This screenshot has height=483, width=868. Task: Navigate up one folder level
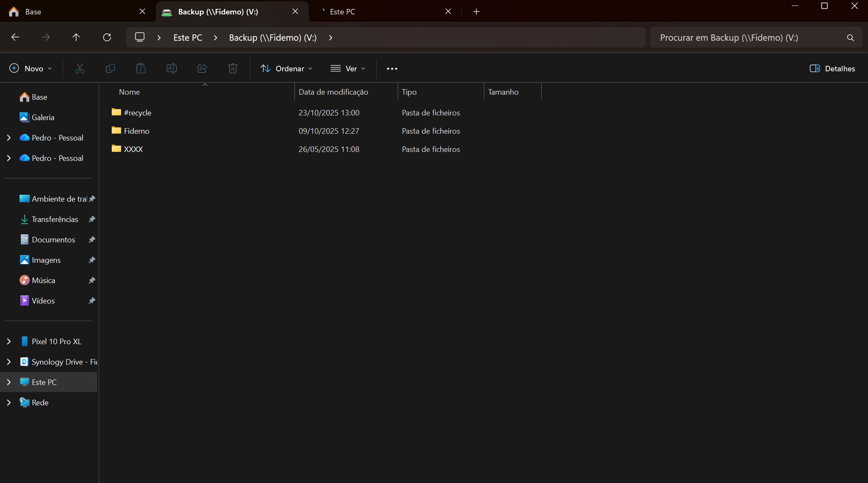(76, 37)
